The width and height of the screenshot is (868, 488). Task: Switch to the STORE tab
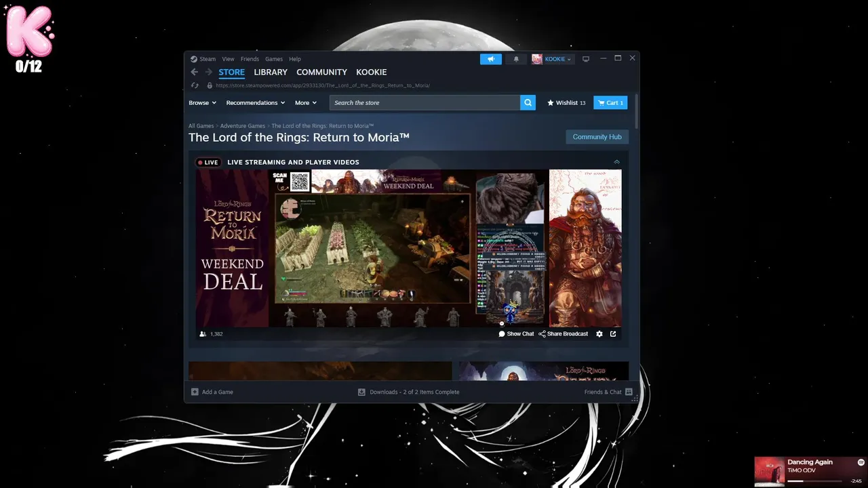coord(231,72)
